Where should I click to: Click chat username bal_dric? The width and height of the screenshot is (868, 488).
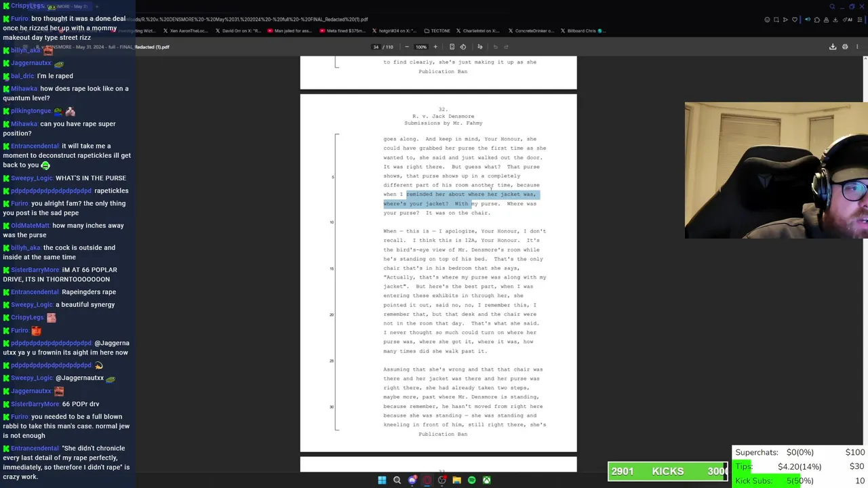pyautogui.click(x=23, y=76)
